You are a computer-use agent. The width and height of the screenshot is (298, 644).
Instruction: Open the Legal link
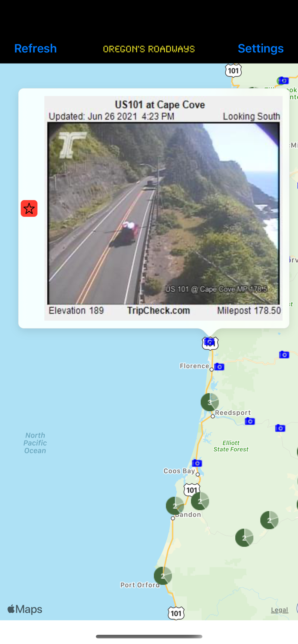(280, 610)
